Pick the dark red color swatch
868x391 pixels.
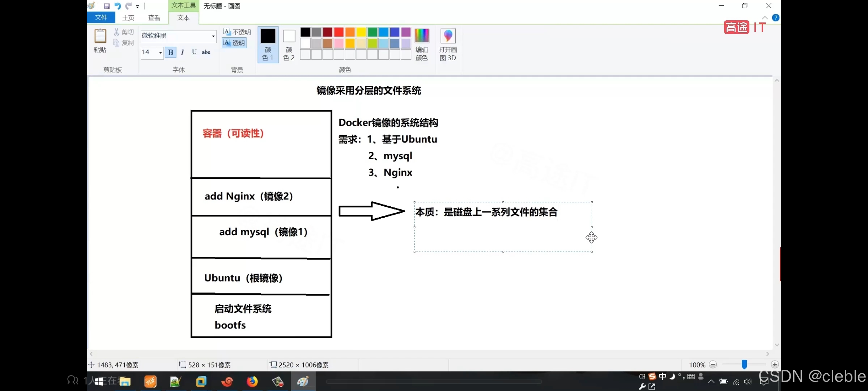pos(328,32)
